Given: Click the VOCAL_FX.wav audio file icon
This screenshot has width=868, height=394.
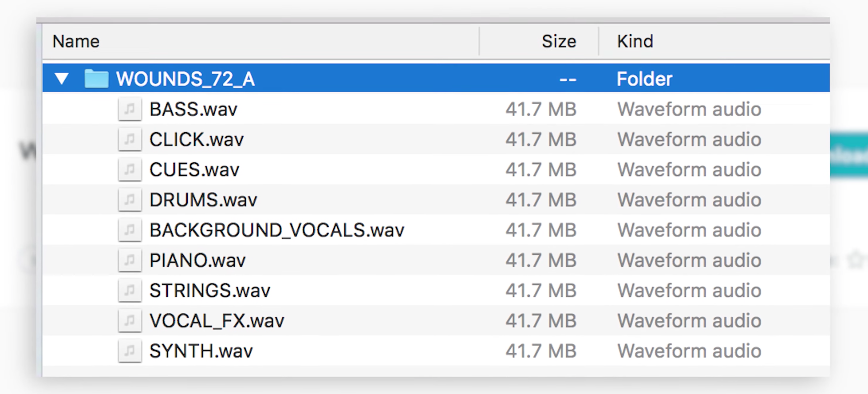Looking at the screenshot, I should [x=130, y=320].
